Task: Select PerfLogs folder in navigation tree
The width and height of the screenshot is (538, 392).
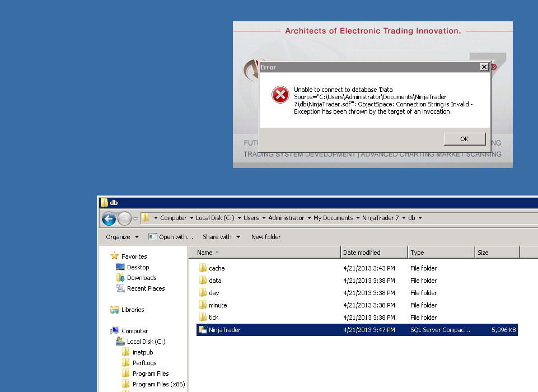Action: (x=144, y=363)
